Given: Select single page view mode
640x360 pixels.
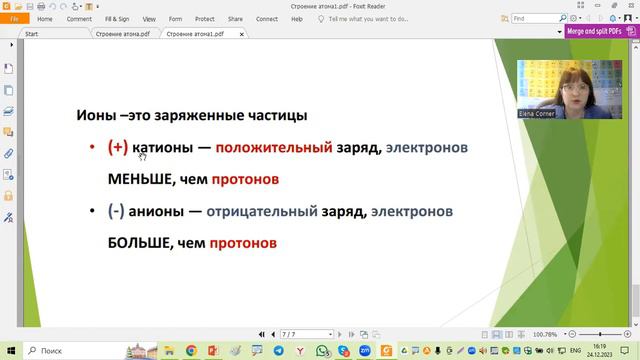Looking at the screenshot, I should (484, 335).
